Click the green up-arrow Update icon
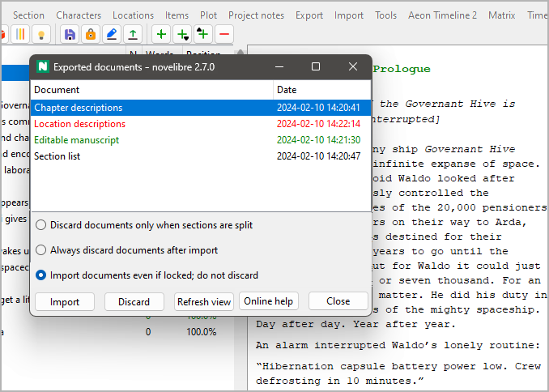 tap(133, 34)
